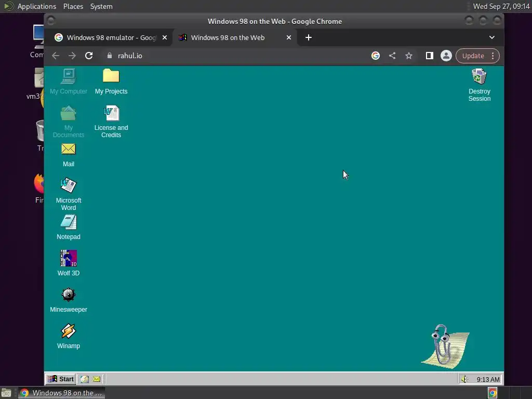Open the Applications menu
The width and height of the screenshot is (532, 399).
click(x=37, y=6)
